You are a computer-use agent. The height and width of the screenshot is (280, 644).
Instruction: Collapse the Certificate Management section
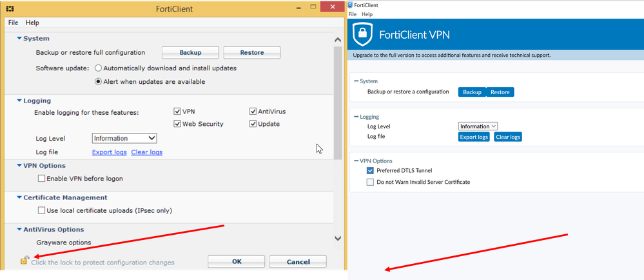(x=19, y=197)
